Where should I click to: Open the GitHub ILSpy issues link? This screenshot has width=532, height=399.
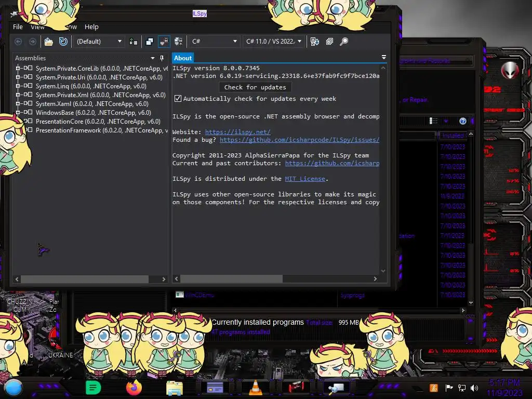tap(300, 140)
